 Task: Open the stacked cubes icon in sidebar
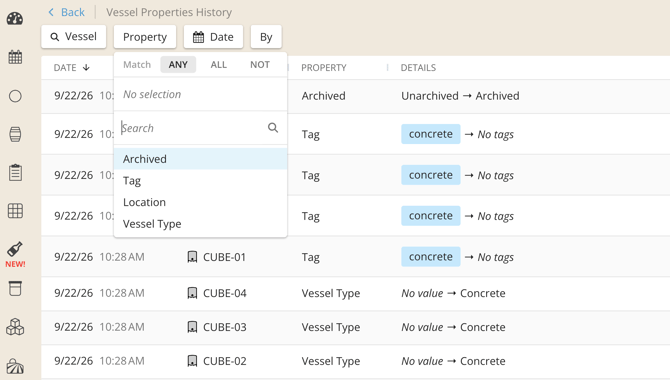click(15, 327)
